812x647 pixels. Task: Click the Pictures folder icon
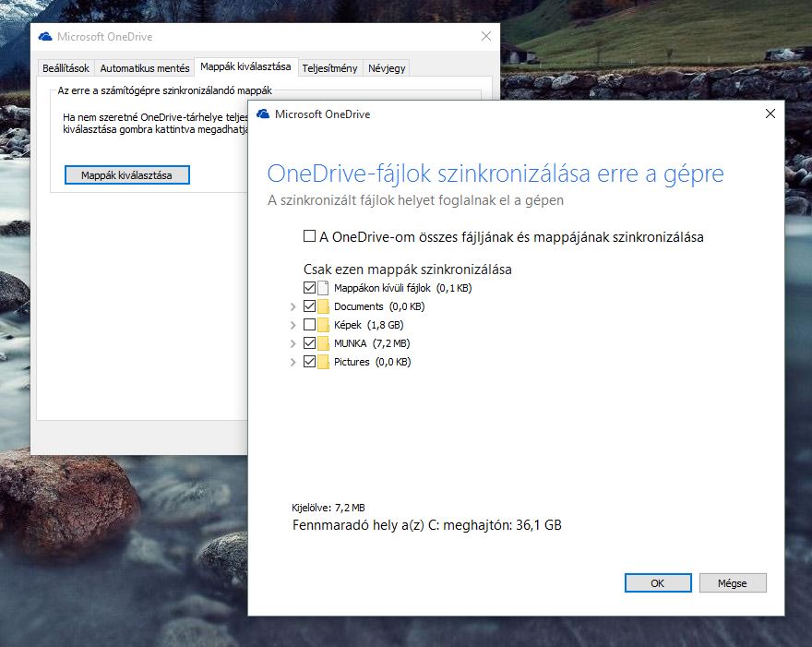pyautogui.click(x=323, y=362)
